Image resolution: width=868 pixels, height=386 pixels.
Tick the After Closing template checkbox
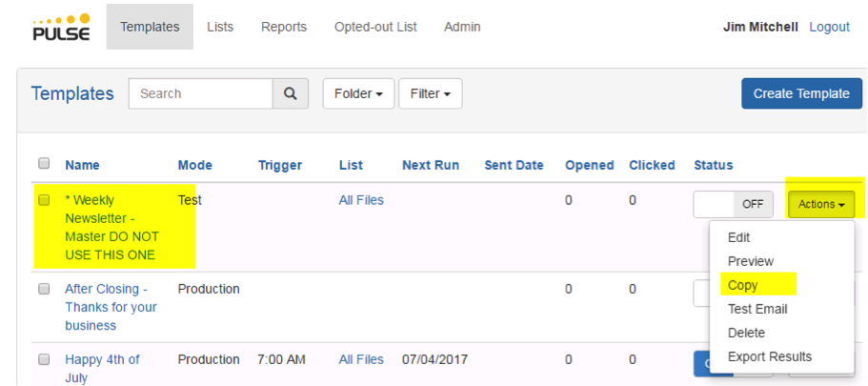tap(44, 289)
